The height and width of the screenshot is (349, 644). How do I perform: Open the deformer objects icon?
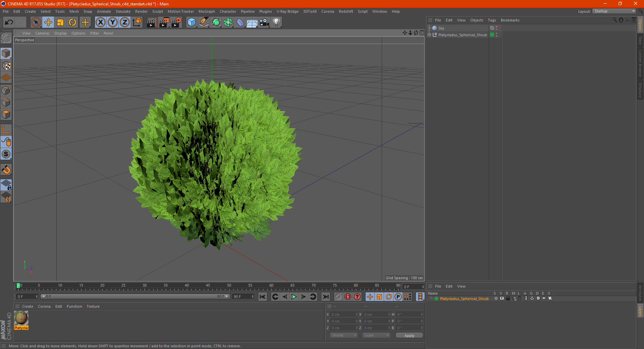point(240,22)
